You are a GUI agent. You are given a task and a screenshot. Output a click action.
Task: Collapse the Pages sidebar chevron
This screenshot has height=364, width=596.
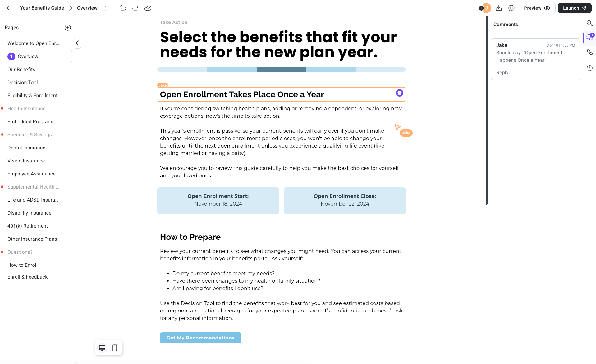77,43
